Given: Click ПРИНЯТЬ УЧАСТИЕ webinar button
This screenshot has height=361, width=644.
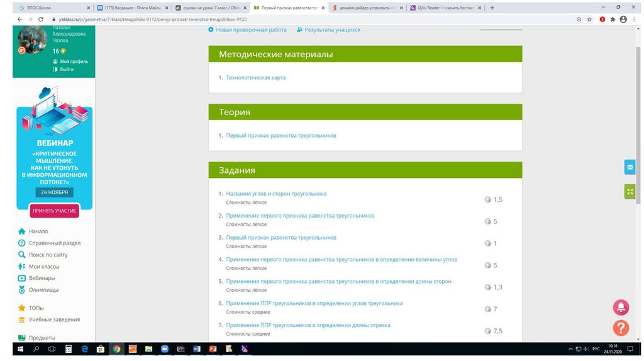Looking at the screenshot, I should coord(54,210).
